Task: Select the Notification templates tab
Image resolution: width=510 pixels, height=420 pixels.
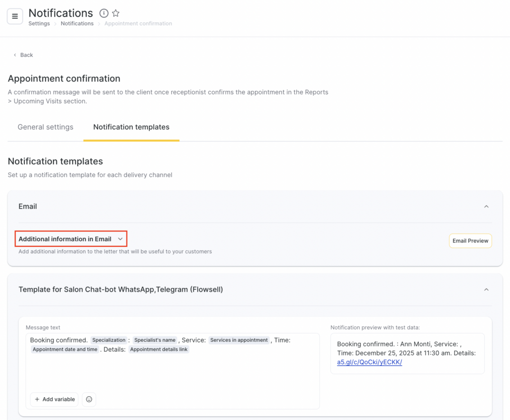Action: pyautogui.click(x=131, y=127)
